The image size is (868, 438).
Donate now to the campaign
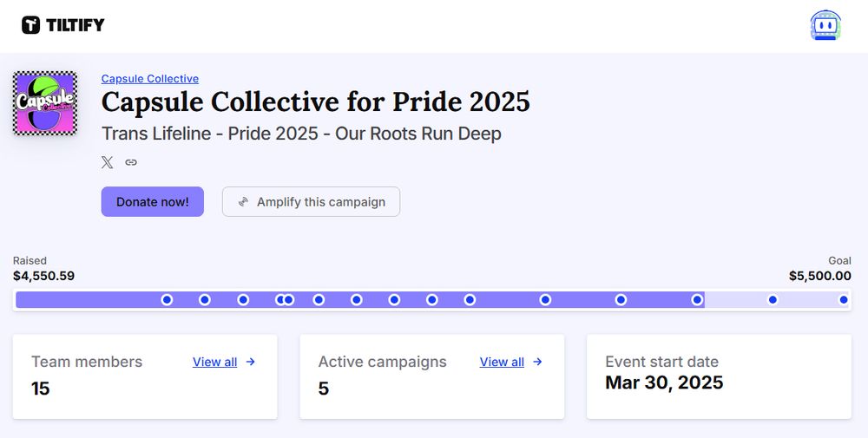point(152,202)
